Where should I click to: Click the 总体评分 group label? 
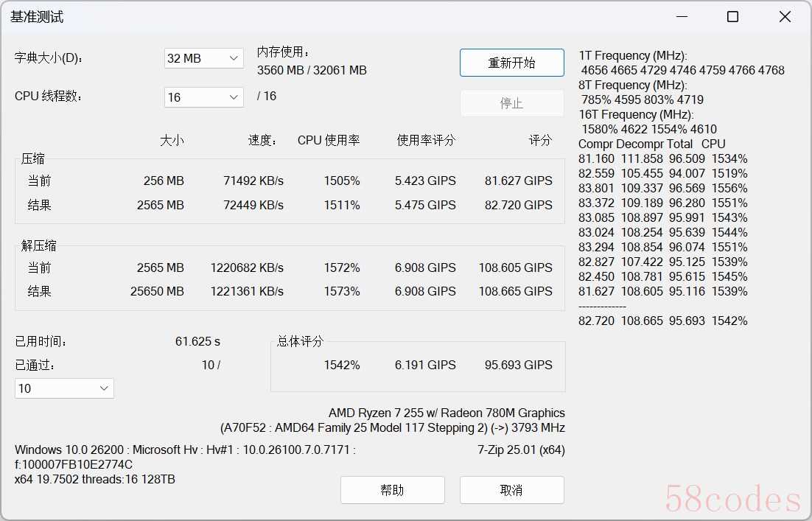tap(300, 341)
